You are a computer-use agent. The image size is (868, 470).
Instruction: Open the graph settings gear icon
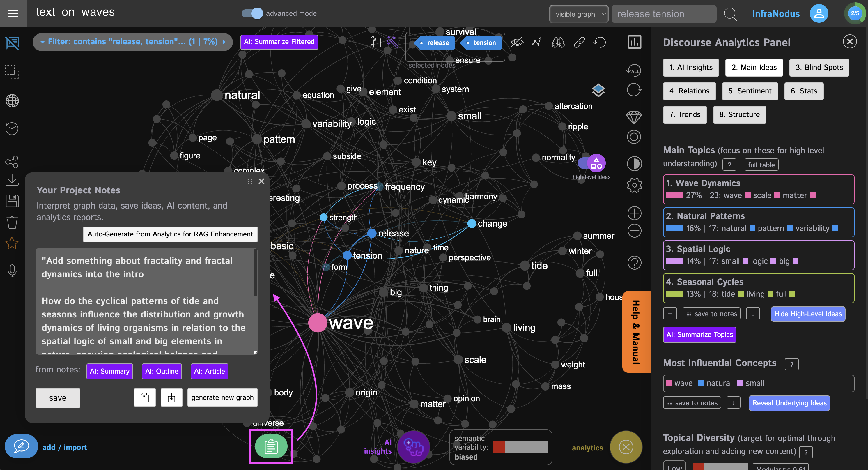634,185
